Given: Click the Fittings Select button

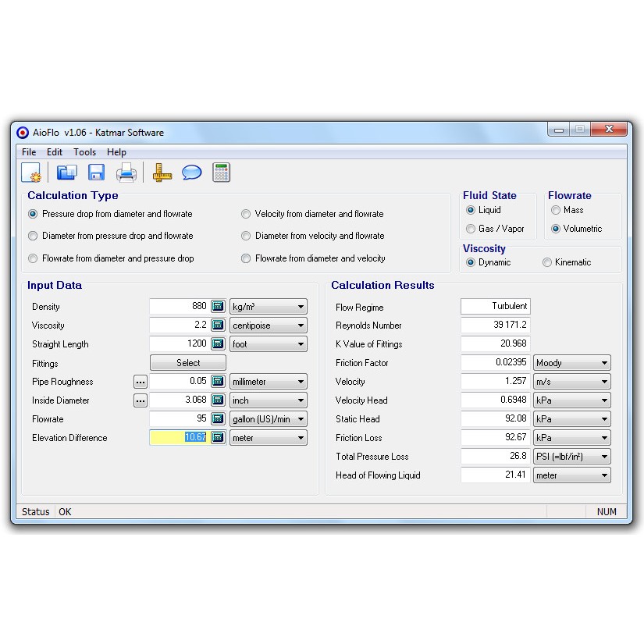Looking at the screenshot, I should pyautogui.click(x=188, y=363).
